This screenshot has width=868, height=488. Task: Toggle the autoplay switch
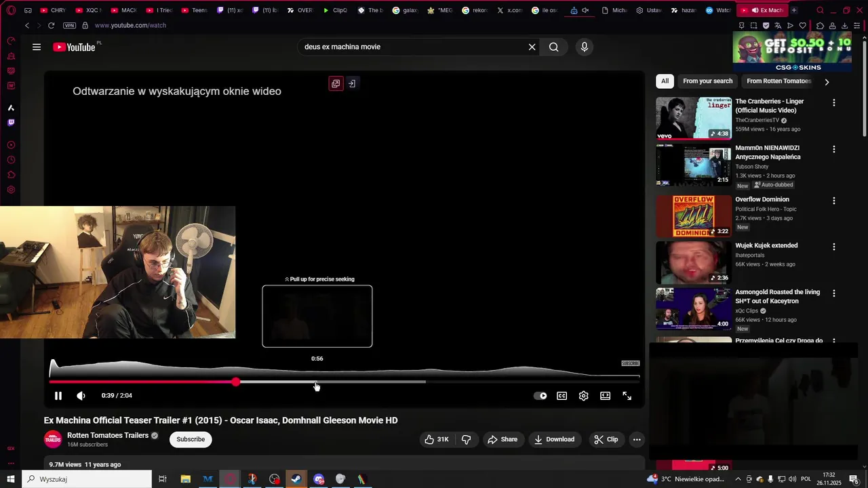click(540, 396)
